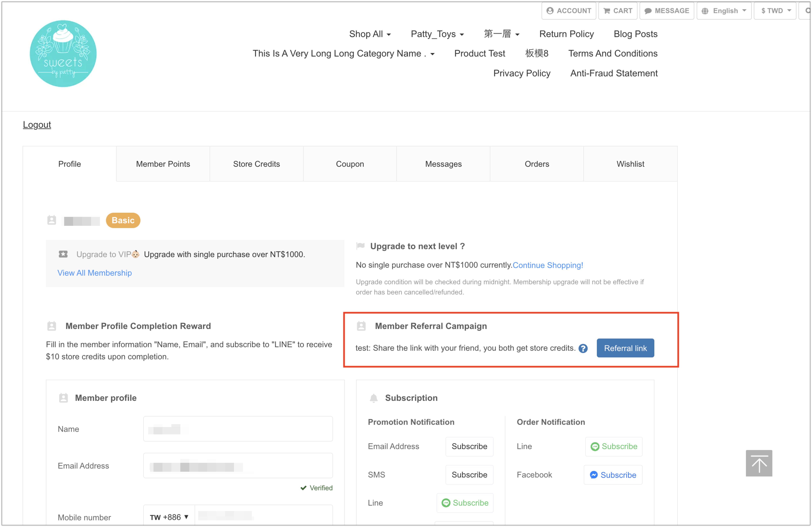This screenshot has width=812, height=527.
Task: Subscribe to Line promotion notifications
Action: coord(465,503)
